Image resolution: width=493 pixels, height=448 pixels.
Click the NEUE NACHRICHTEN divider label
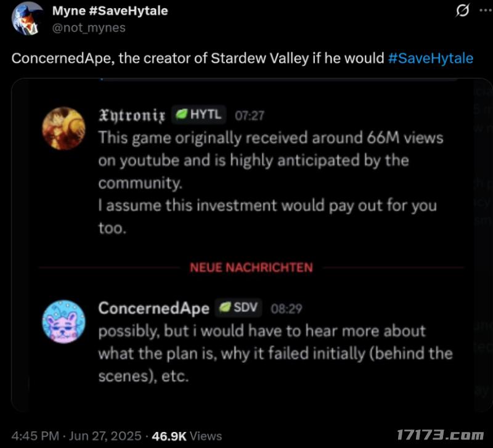pyautogui.click(x=251, y=267)
